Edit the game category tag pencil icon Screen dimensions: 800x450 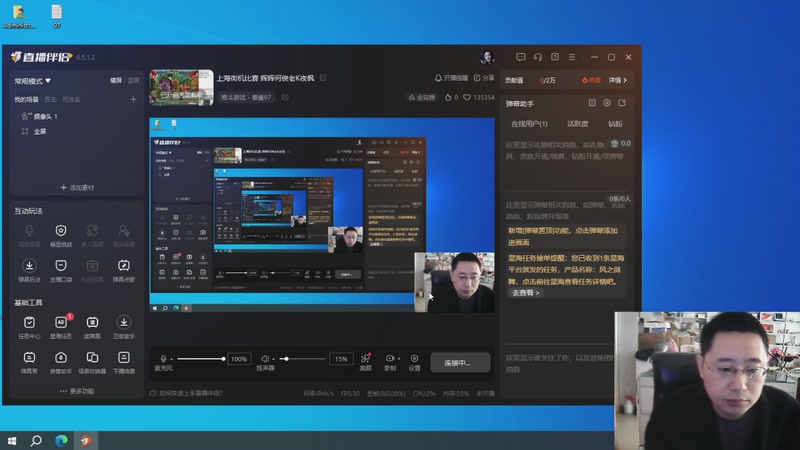(x=285, y=97)
